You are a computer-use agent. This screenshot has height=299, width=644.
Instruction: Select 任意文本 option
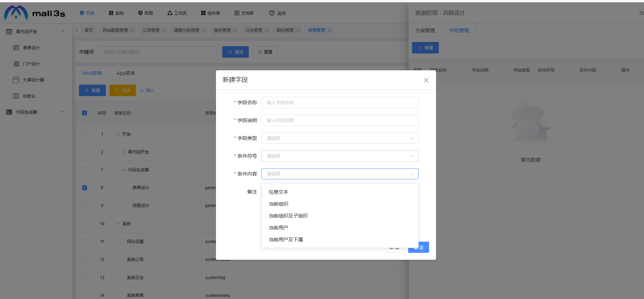pyautogui.click(x=340, y=192)
